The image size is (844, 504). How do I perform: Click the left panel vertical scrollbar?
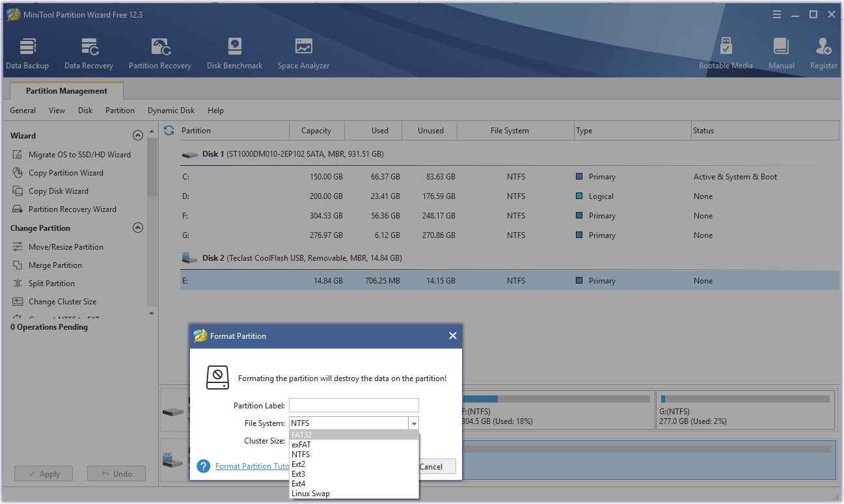(x=152, y=167)
